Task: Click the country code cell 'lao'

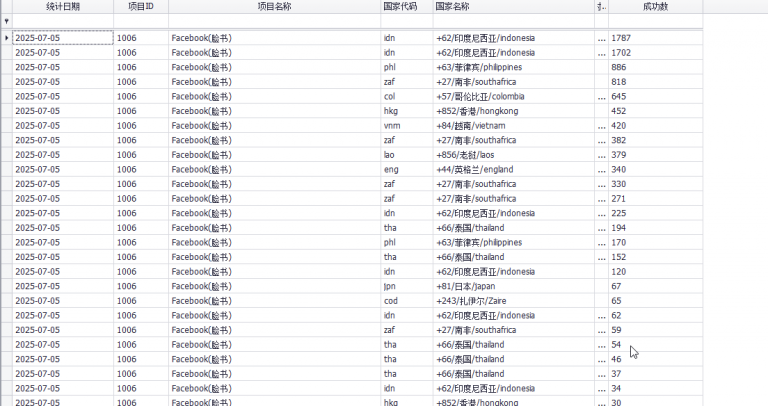Action: (407, 155)
